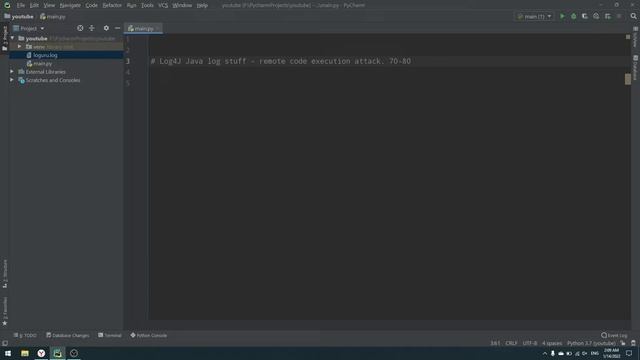
Task: Open the TODO tool window
Action: click(25, 335)
